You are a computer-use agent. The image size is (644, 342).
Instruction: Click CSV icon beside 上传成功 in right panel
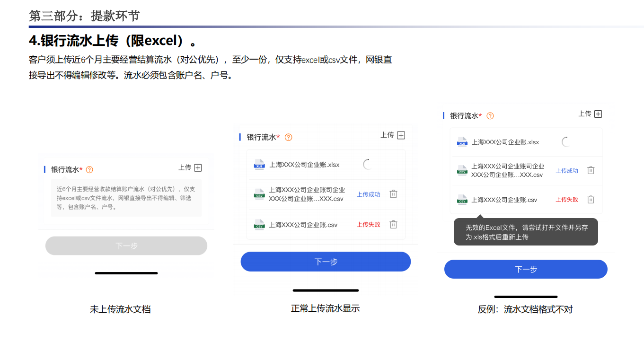click(x=462, y=170)
